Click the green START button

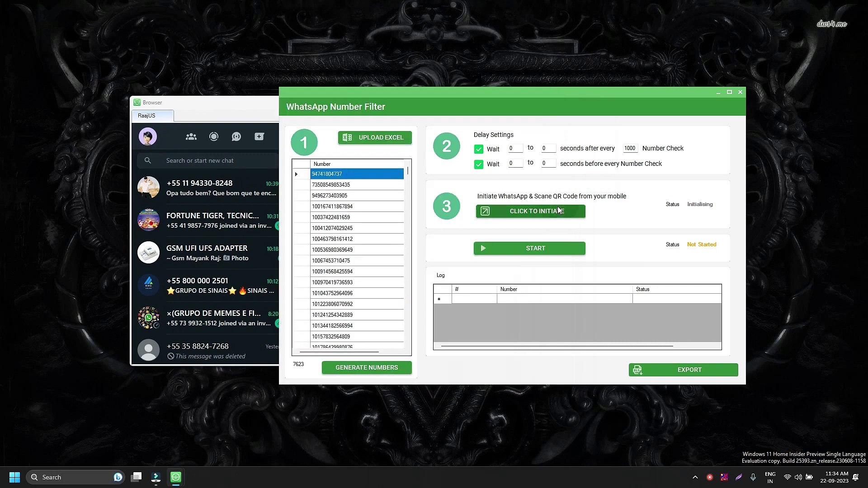click(529, 248)
